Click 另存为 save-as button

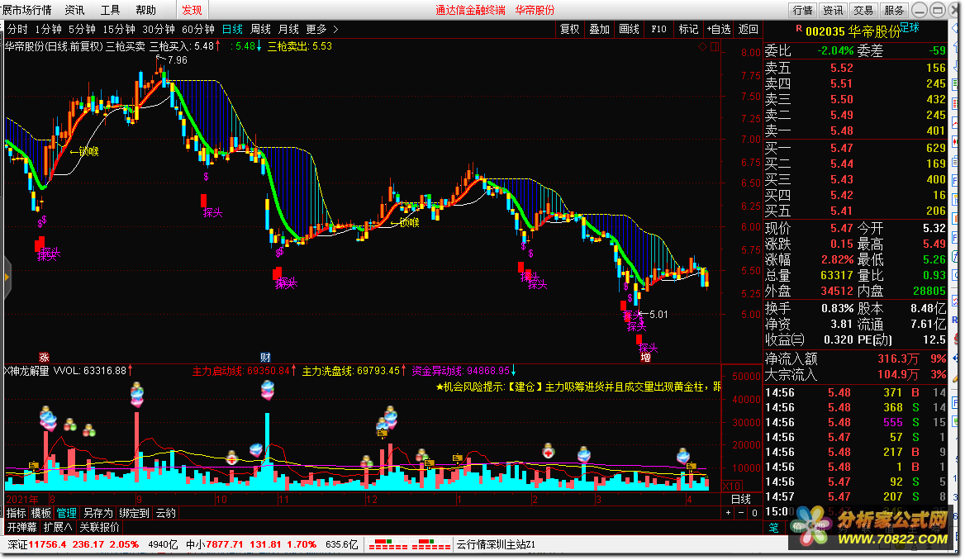click(97, 513)
